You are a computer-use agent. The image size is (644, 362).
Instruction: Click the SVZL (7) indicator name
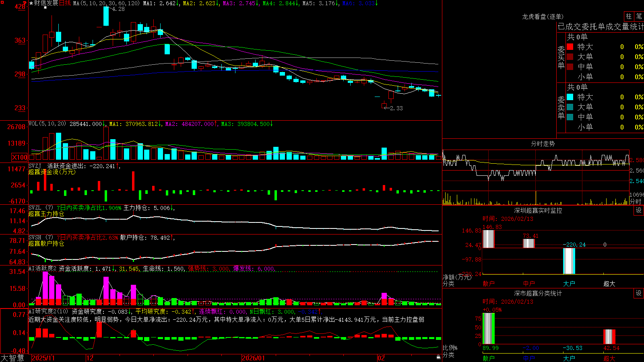41,208
